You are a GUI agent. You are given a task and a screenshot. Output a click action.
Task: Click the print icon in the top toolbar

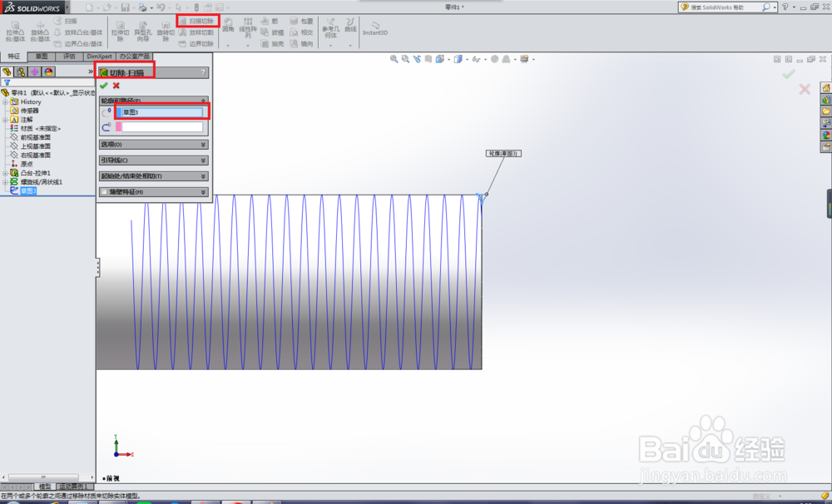click(x=142, y=7)
